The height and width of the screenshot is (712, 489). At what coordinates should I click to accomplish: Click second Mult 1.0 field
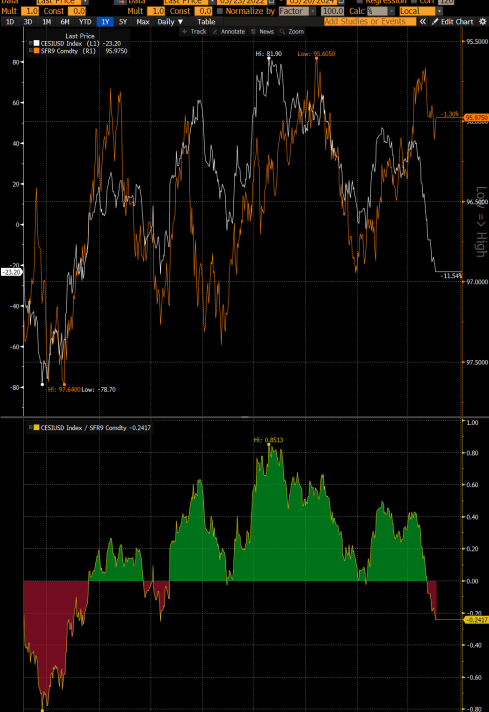tap(156, 11)
